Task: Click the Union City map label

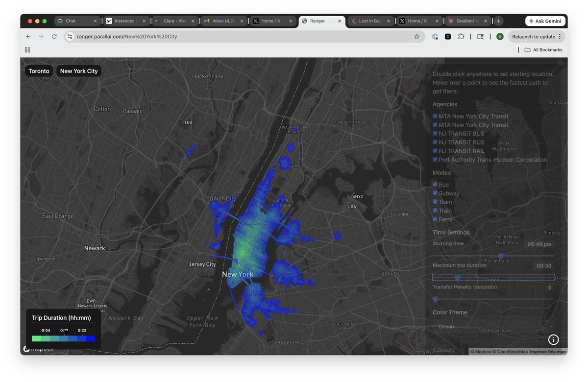Action: (x=222, y=198)
